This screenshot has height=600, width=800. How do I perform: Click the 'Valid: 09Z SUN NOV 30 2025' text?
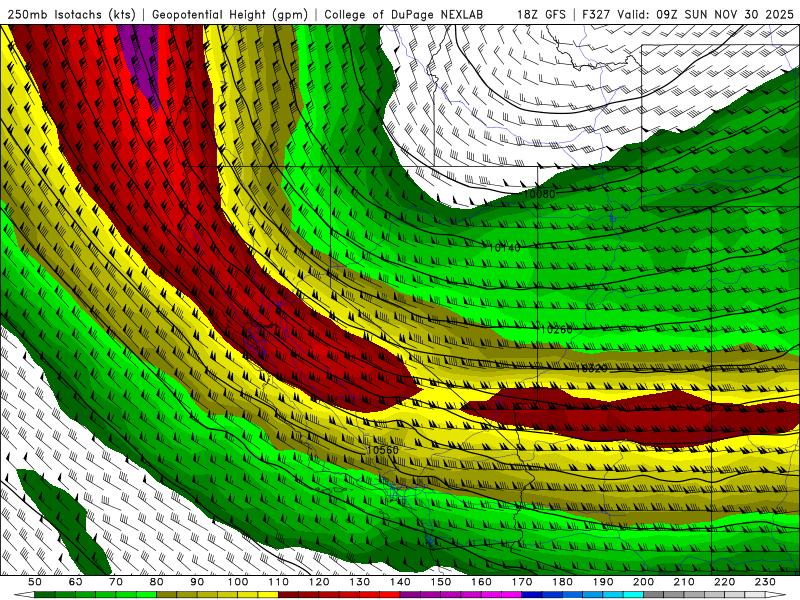(705, 14)
